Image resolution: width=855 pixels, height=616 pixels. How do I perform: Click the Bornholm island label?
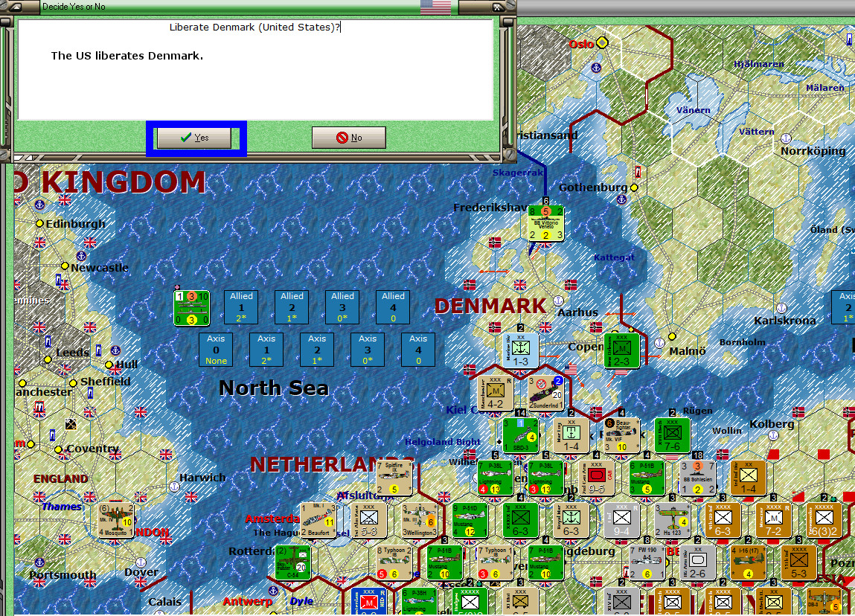(742, 342)
